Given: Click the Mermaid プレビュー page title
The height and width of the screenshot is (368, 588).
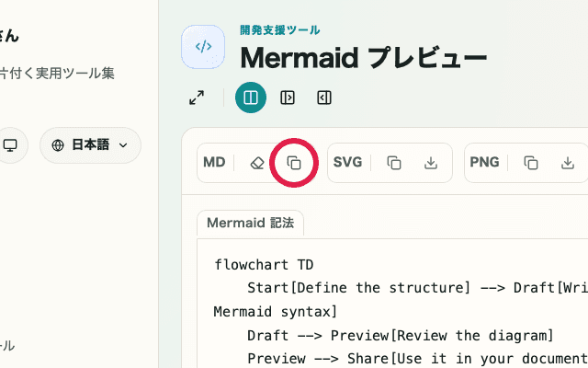Looking at the screenshot, I should pos(364,58).
